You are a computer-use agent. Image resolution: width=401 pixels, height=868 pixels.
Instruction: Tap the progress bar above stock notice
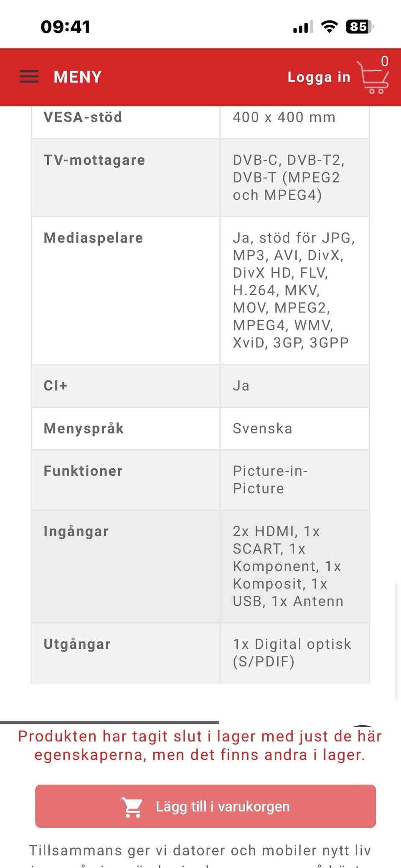109,722
